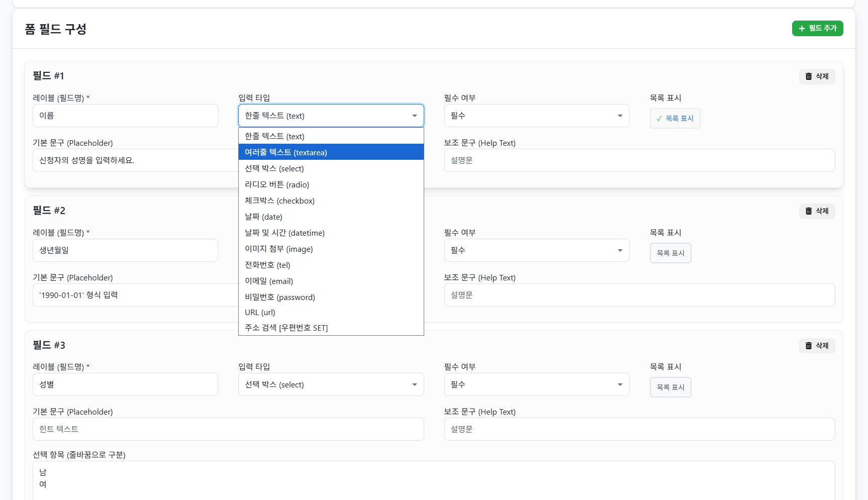Click field #1 보조 문구 help text input
The image size is (868, 500).
pyautogui.click(x=639, y=160)
